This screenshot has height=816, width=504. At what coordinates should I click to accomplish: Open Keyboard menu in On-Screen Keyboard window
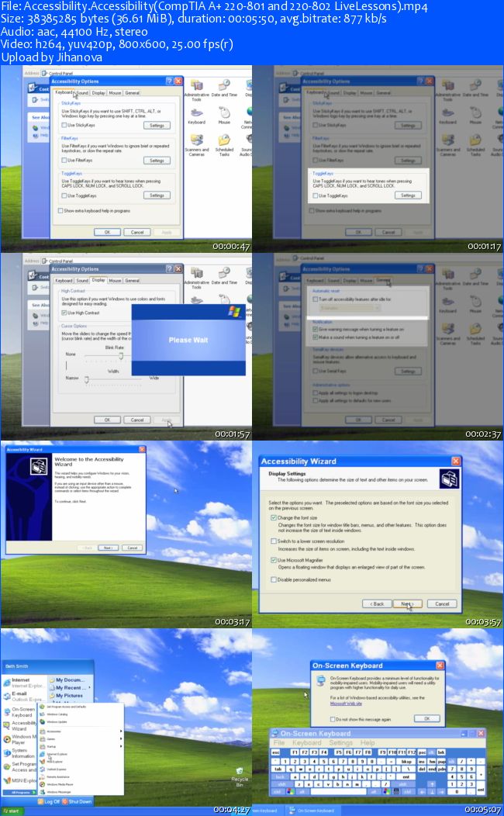click(x=307, y=742)
